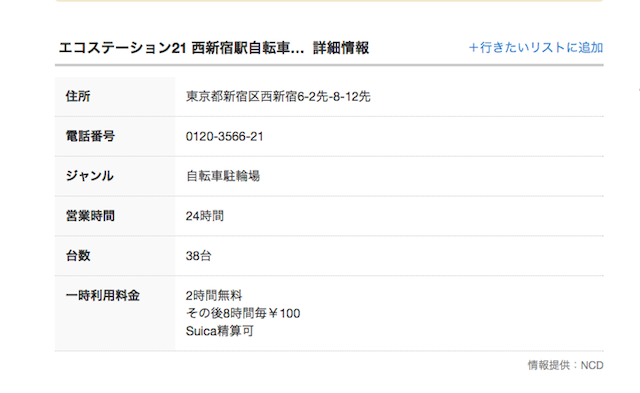Image resolution: width=640 pixels, height=393 pixels.
Task: Click the 詳細情報 heading text
Action: [x=341, y=48]
